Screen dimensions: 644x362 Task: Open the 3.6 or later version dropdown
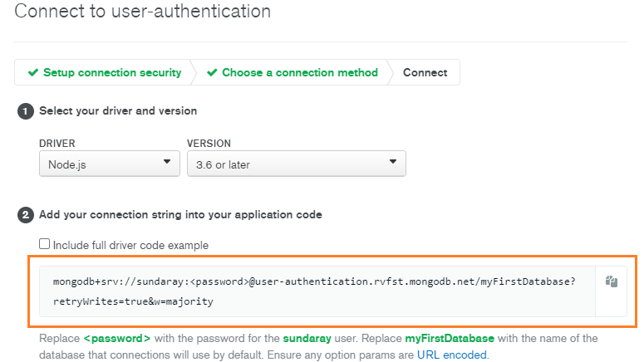pyautogui.click(x=296, y=164)
